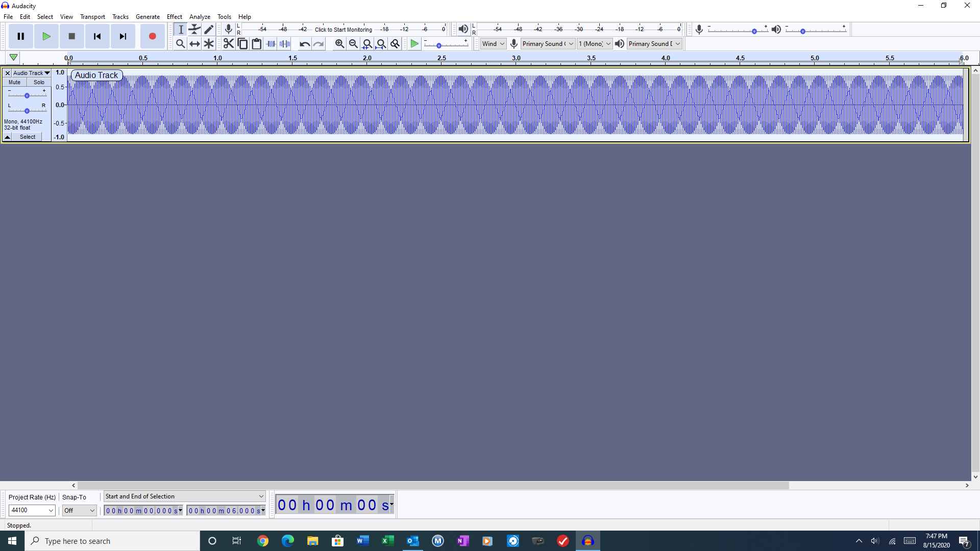Viewport: 980px width, 551px height.
Task: Select the Draw pencil tool
Action: [x=209, y=29]
